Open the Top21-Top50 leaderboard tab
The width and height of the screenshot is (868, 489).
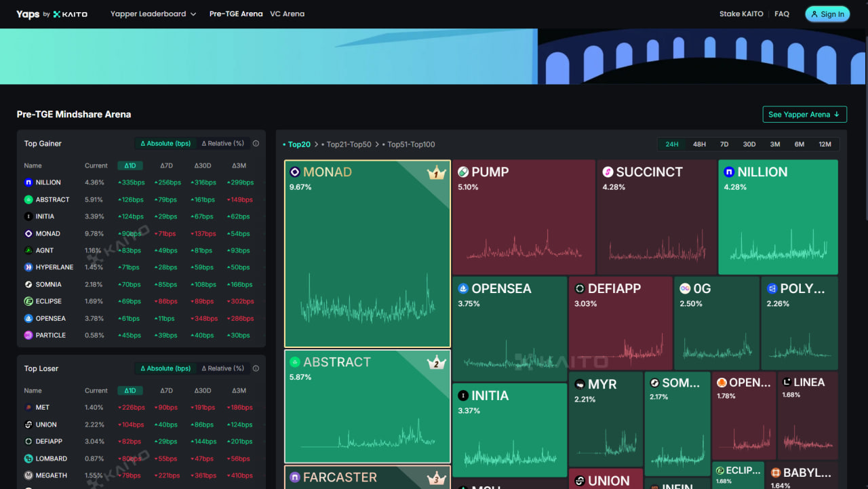pos(349,144)
